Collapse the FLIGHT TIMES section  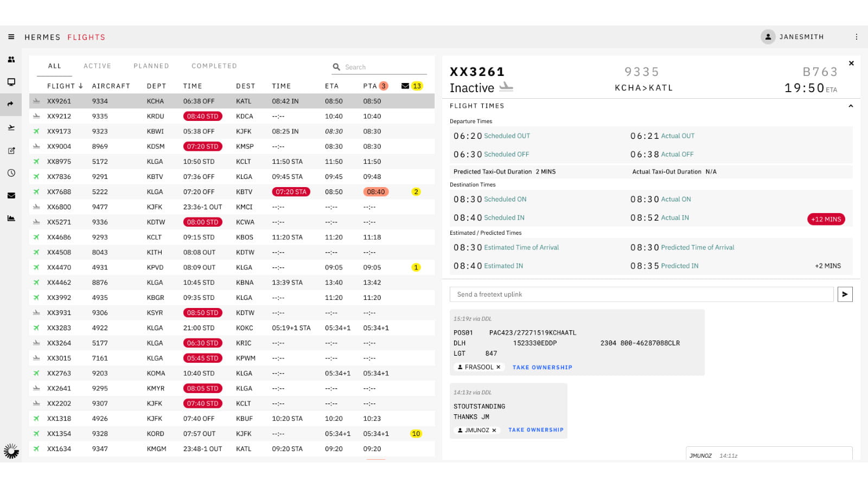pos(851,106)
